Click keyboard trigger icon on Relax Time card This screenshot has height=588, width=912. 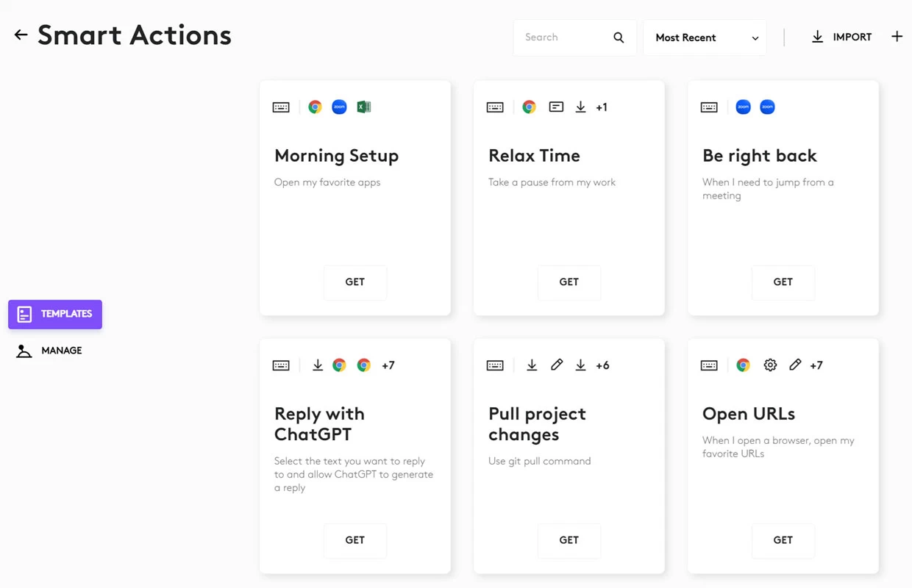tap(495, 107)
